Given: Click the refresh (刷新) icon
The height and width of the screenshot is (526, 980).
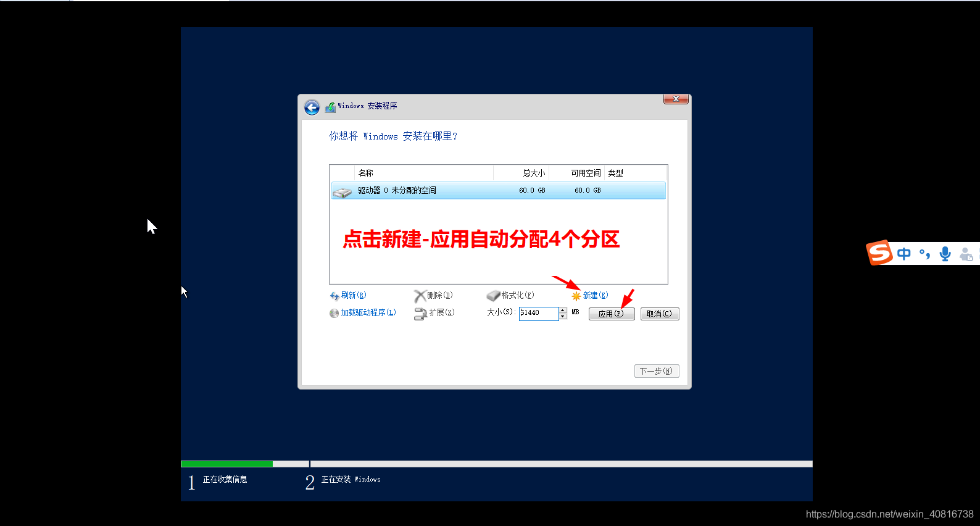Looking at the screenshot, I should pos(334,296).
